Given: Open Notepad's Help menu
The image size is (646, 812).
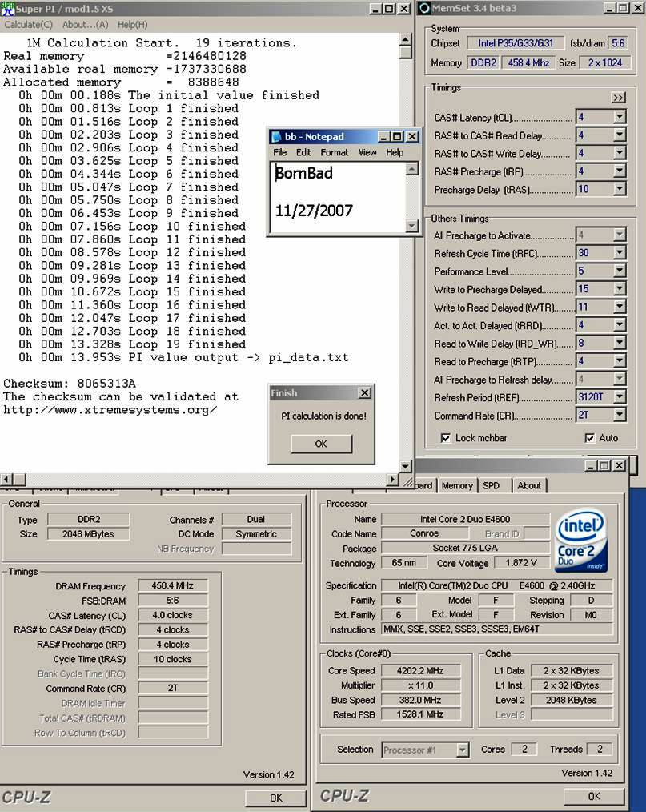Looking at the screenshot, I should coord(395,152).
